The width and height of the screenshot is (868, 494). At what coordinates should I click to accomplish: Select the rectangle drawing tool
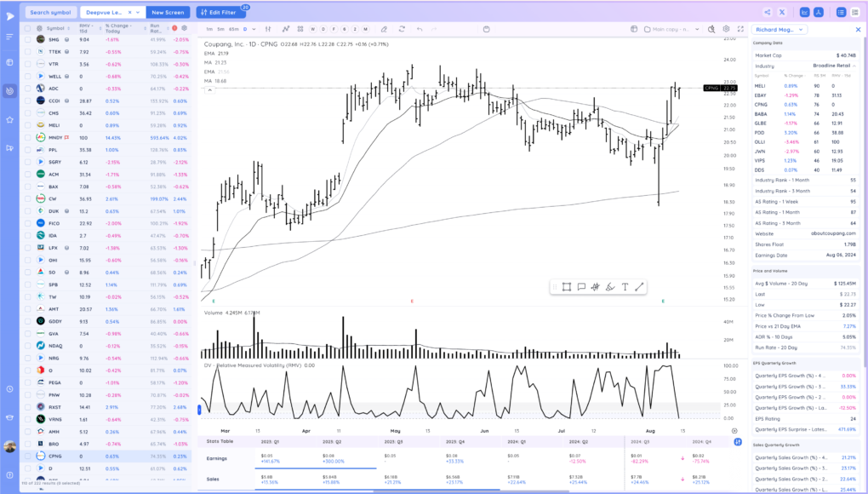point(566,287)
